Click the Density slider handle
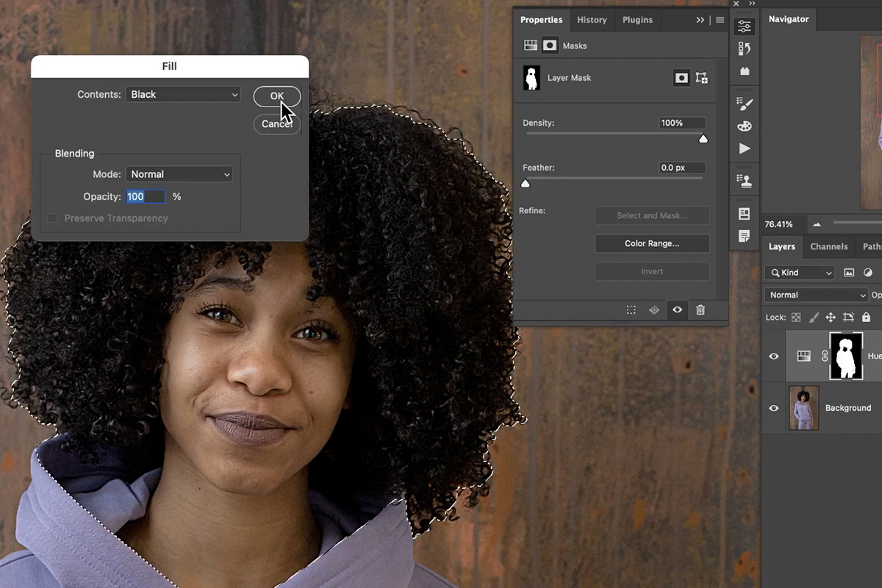 [x=703, y=139]
